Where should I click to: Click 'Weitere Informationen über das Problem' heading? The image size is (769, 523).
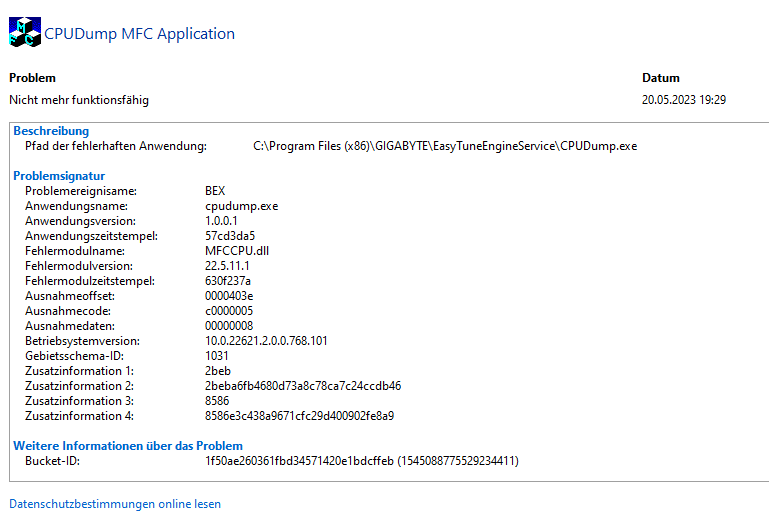coord(128,446)
